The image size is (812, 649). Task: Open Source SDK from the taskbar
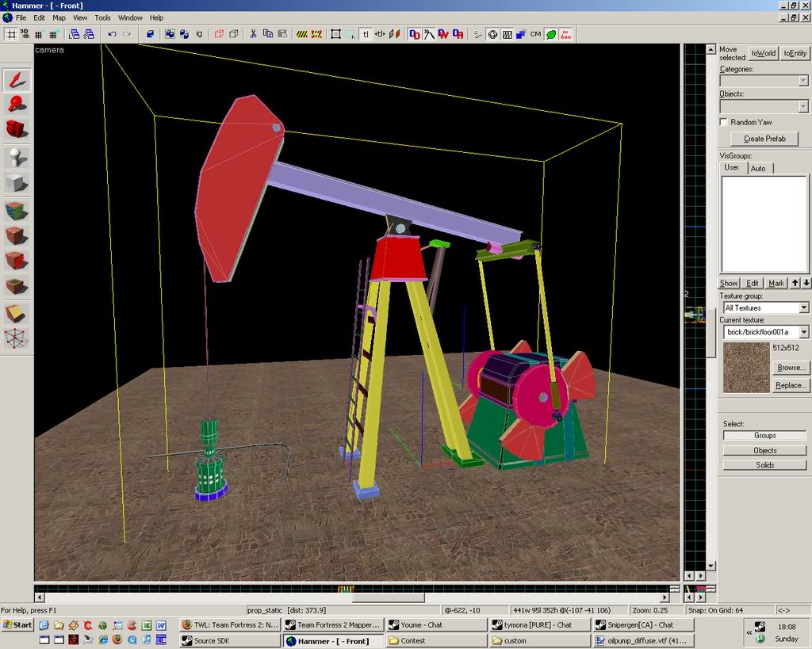tap(230, 641)
